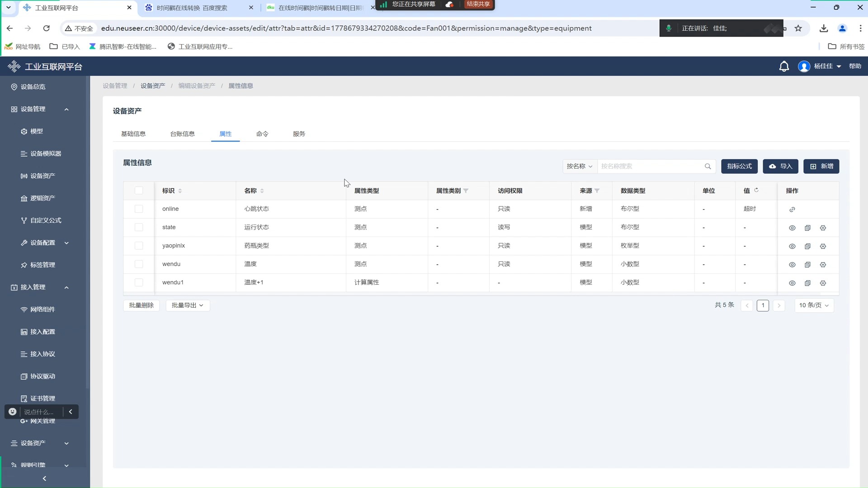Click the search magnifier icon
This screenshot has width=868, height=488.
tap(708, 166)
